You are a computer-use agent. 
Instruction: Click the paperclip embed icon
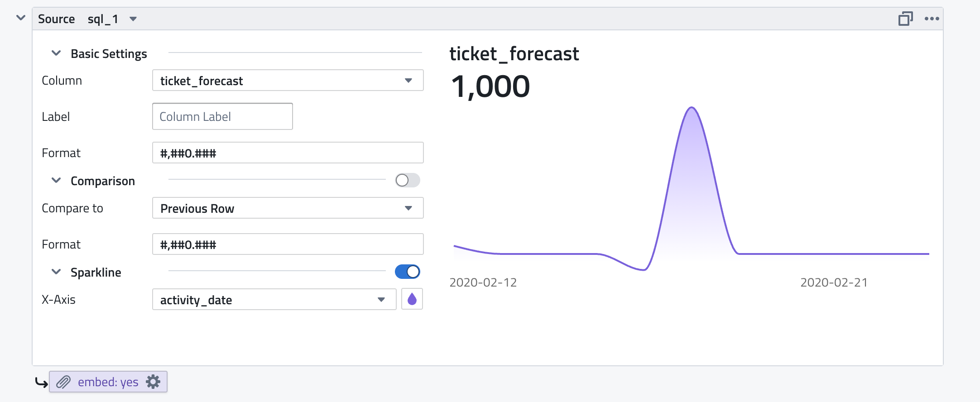click(x=63, y=382)
